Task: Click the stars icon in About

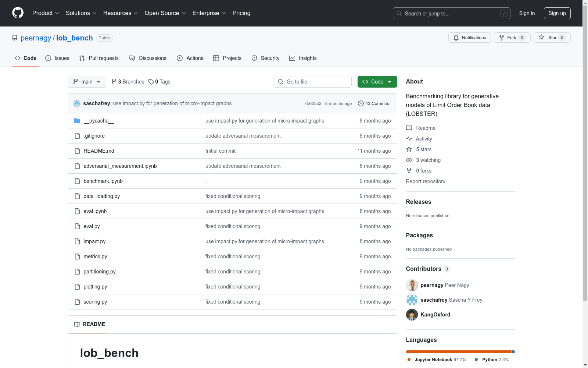Action: click(x=409, y=149)
